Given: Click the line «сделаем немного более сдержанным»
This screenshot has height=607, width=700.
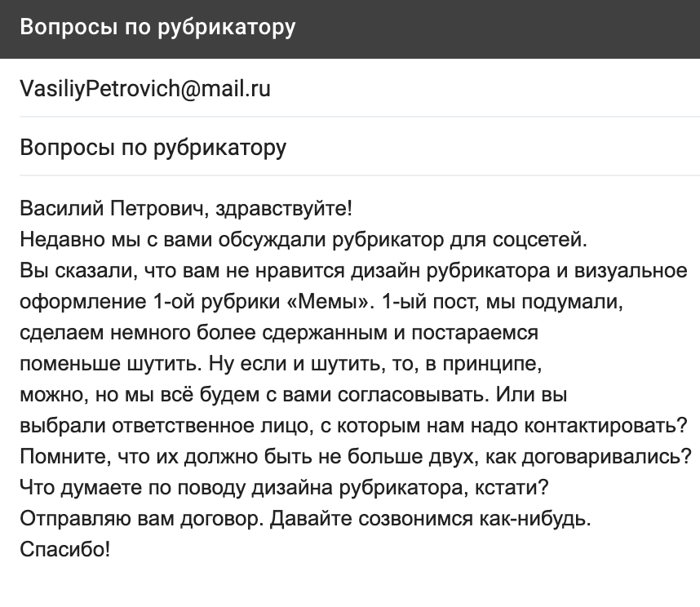Looking at the screenshot, I should point(279,333).
